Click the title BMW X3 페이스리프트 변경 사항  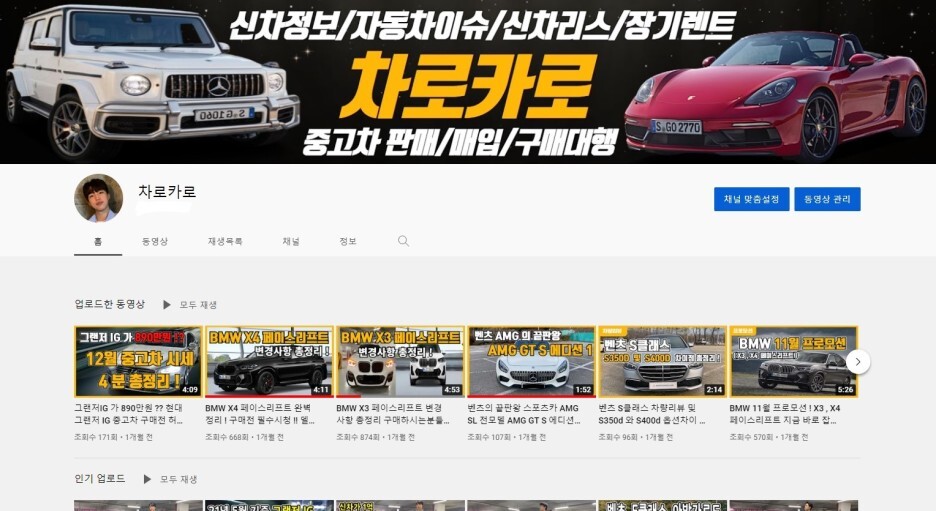pyautogui.click(x=393, y=414)
